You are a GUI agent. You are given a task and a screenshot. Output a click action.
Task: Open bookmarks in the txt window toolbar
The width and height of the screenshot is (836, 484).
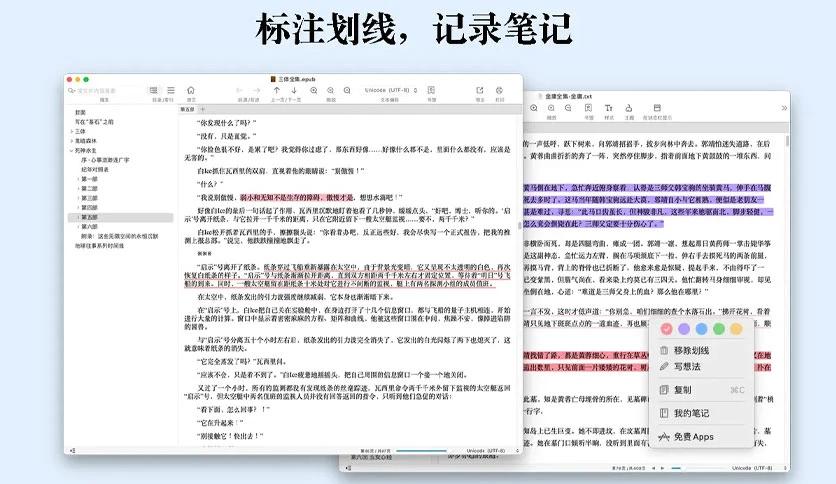click(x=589, y=108)
